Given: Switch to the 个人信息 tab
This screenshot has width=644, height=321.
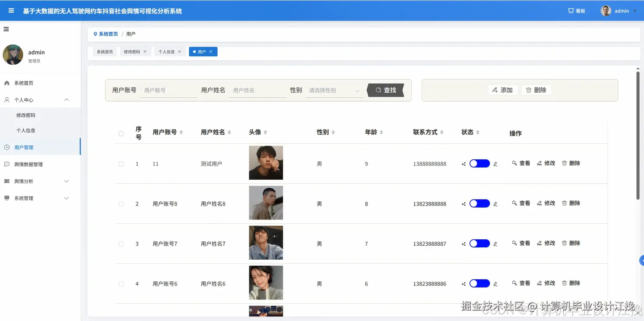Looking at the screenshot, I should (x=167, y=51).
